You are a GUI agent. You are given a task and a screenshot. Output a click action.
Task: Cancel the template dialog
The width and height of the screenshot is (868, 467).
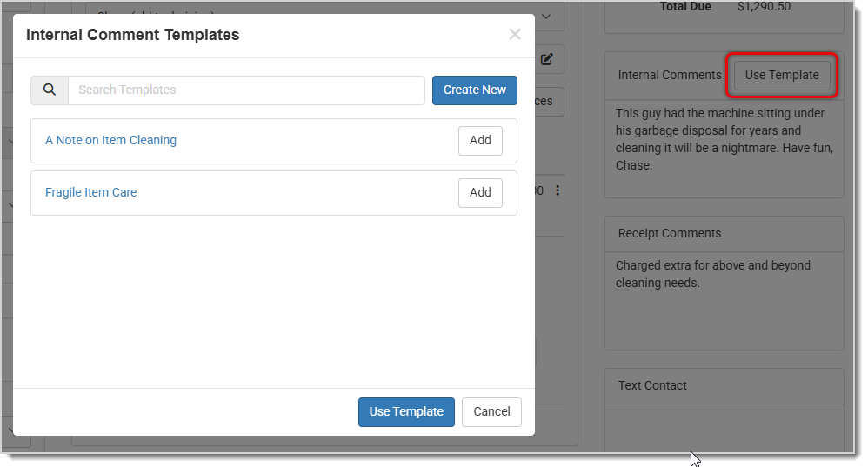[x=491, y=412]
